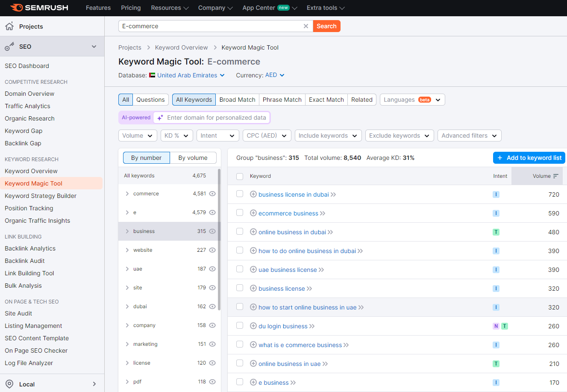Toggle eye icon for marketing group
567x392 pixels.
[x=212, y=344]
